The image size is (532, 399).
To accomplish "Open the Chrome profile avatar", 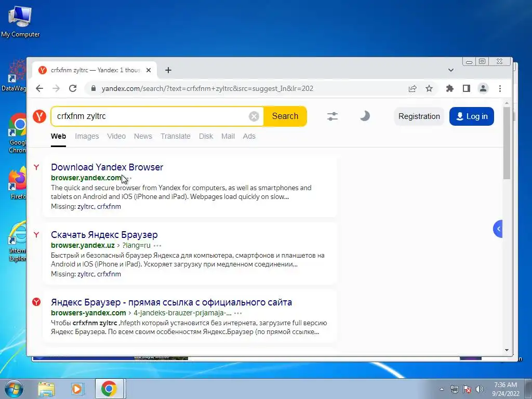I will pos(483,88).
